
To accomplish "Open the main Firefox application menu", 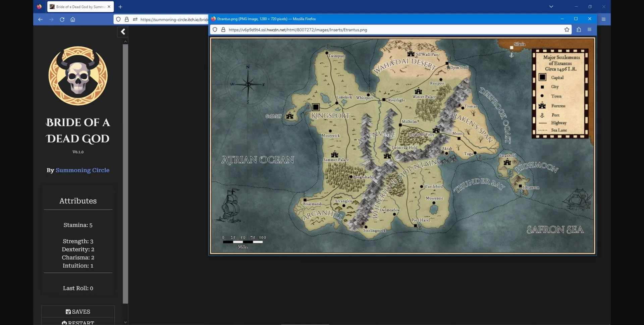I will 603,19.
